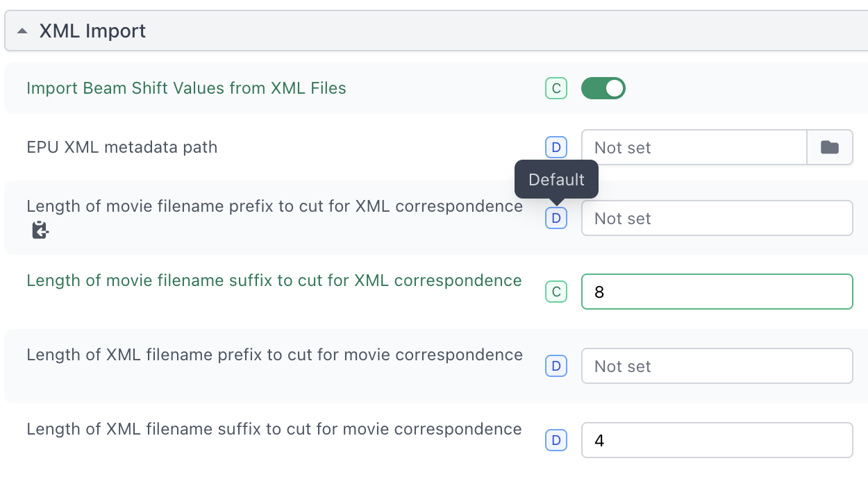The image size is (868, 479).
Task: Click the D badge beside XML filename prefix
Action: [x=556, y=366]
